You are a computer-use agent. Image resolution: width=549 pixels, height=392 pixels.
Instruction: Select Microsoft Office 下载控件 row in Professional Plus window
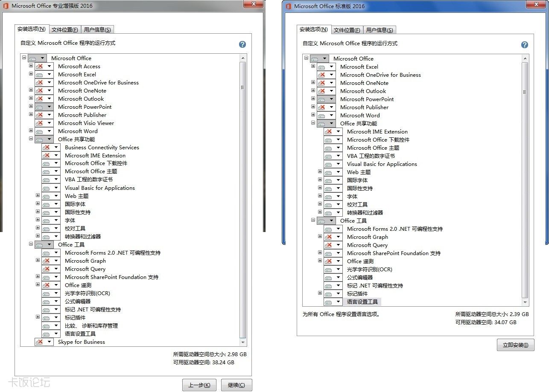coord(96,163)
